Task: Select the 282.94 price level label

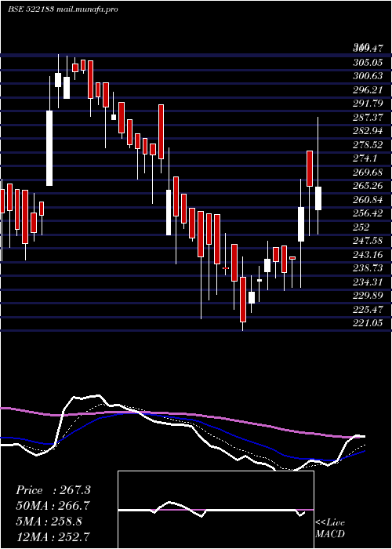Action: tap(367, 131)
